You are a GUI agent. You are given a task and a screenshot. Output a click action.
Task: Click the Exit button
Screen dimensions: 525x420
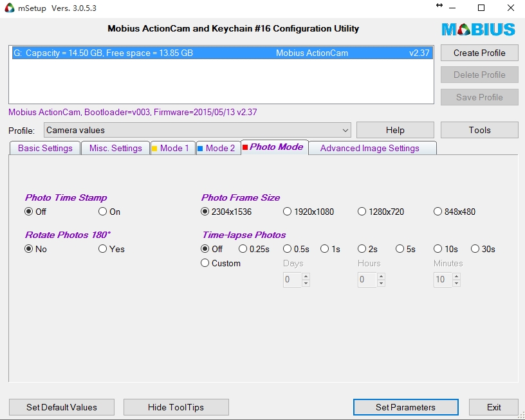[x=493, y=407]
